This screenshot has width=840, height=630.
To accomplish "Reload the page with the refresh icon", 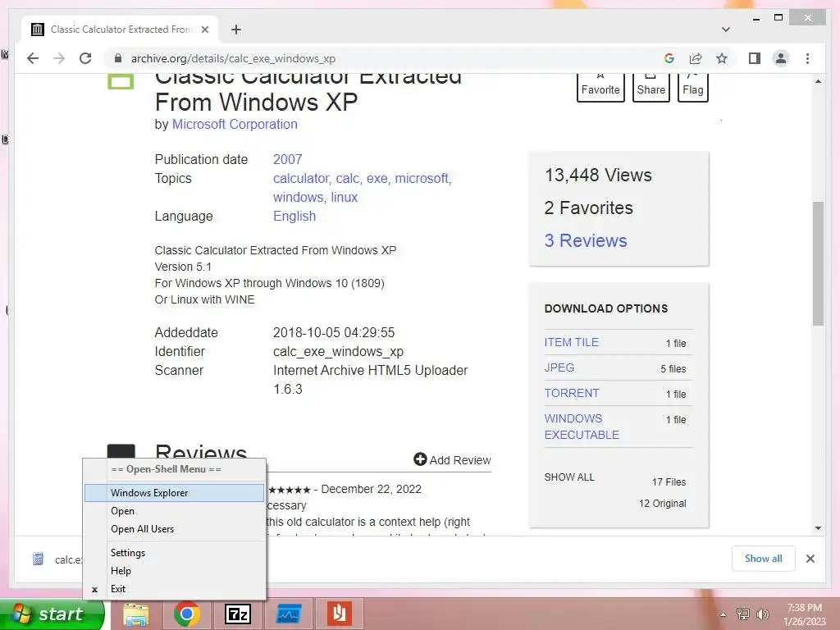I will point(85,58).
